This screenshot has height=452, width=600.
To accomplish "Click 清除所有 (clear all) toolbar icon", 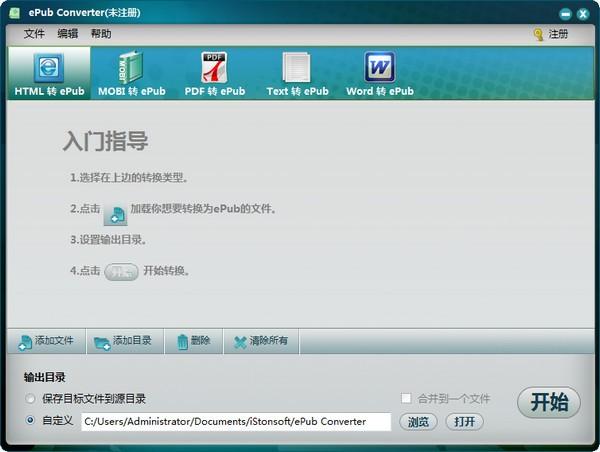I will coord(240,342).
